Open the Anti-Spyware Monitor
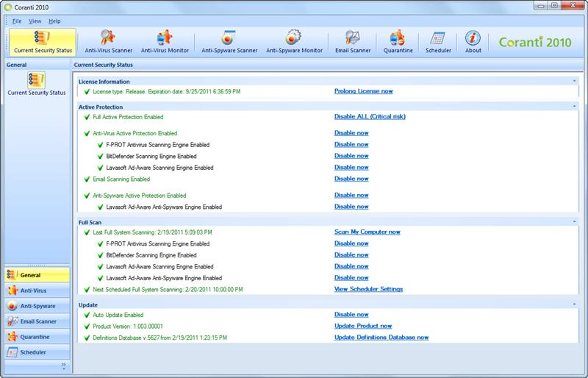588x378 pixels. [294, 42]
